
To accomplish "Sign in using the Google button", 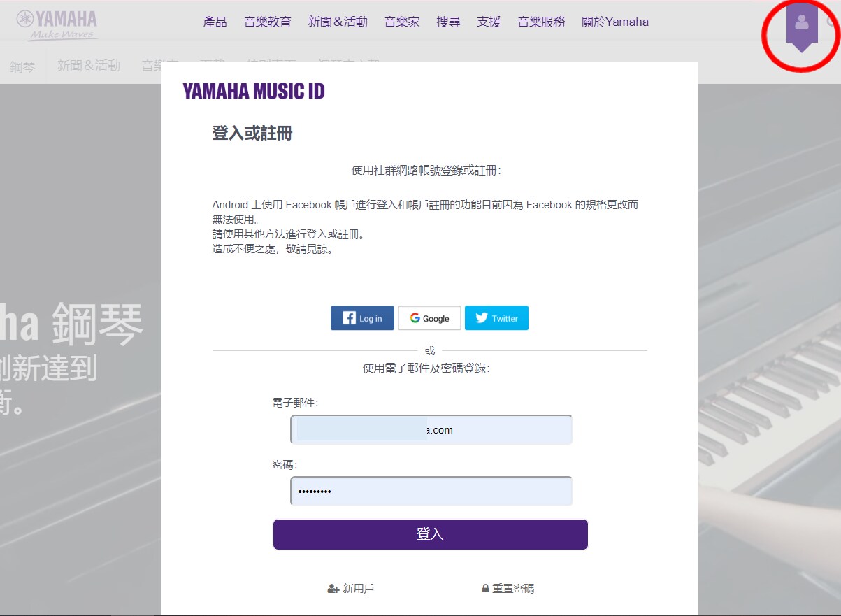I will point(429,318).
